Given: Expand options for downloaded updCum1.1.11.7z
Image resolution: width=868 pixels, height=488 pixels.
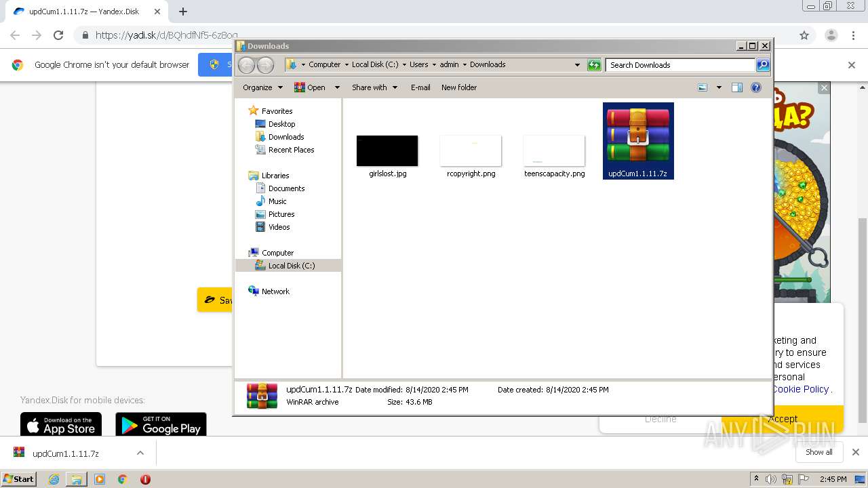Looking at the screenshot, I should pos(140,453).
